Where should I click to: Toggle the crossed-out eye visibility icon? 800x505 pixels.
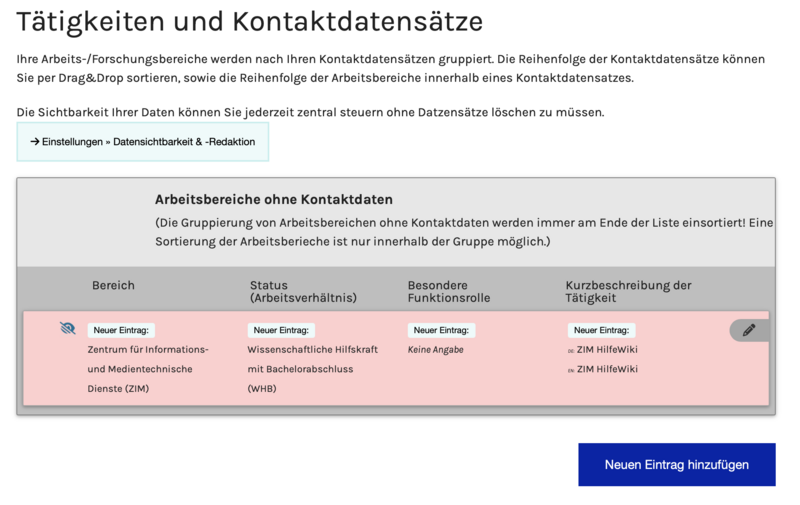pos(68,328)
